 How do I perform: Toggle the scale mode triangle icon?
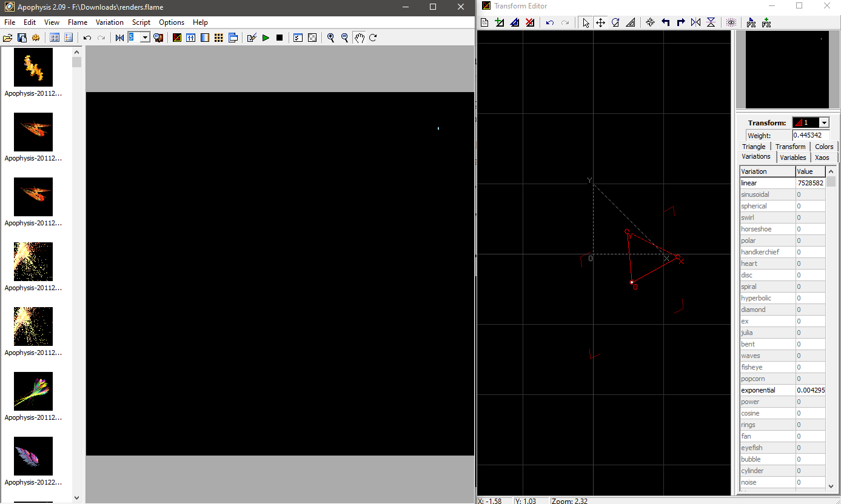coord(631,22)
